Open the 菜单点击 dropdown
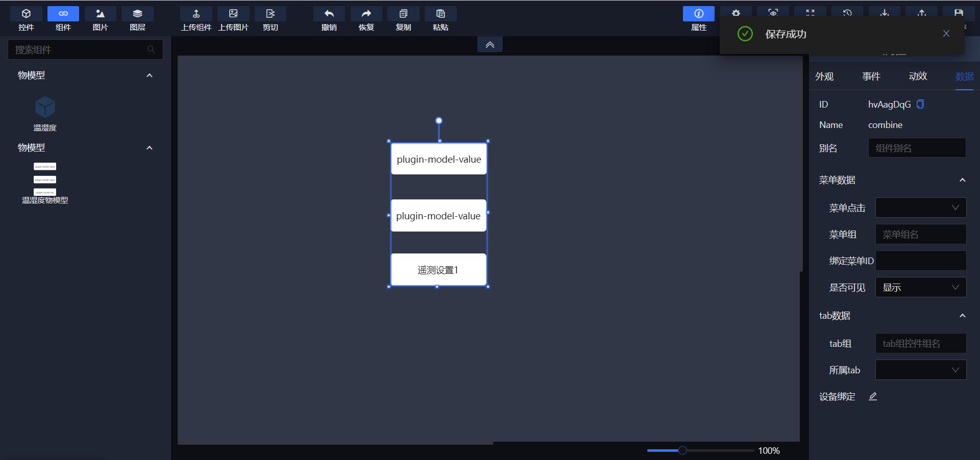The height and width of the screenshot is (460, 980). coord(921,208)
